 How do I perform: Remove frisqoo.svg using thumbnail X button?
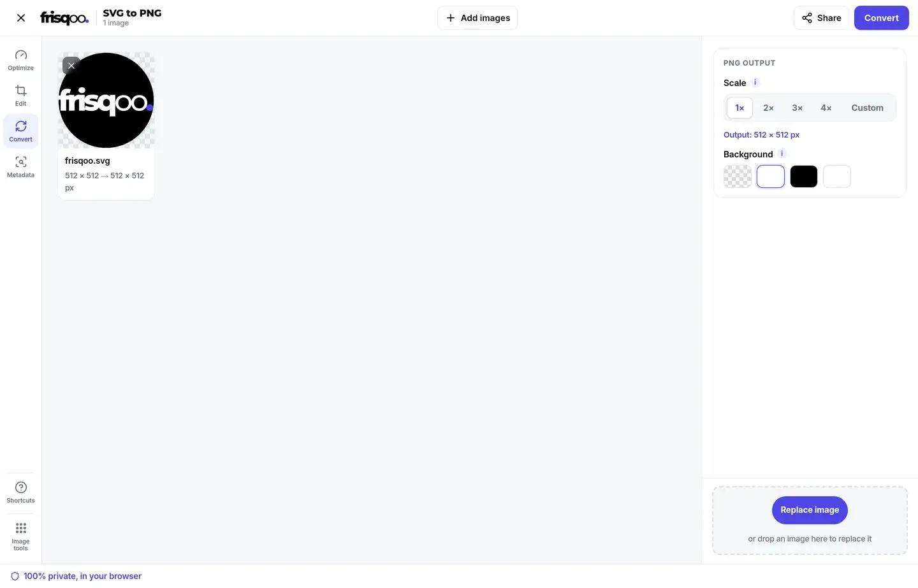click(71, 66)
